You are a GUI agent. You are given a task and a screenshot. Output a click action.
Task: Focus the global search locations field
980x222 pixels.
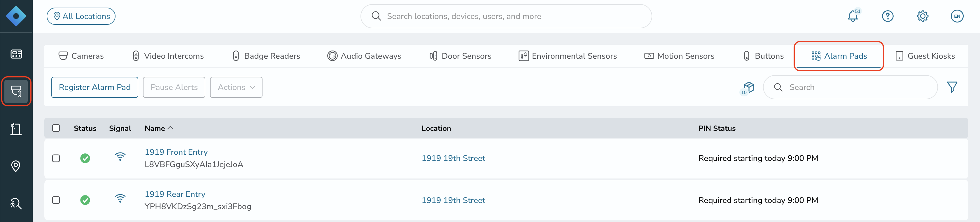(x=506, y=16)
